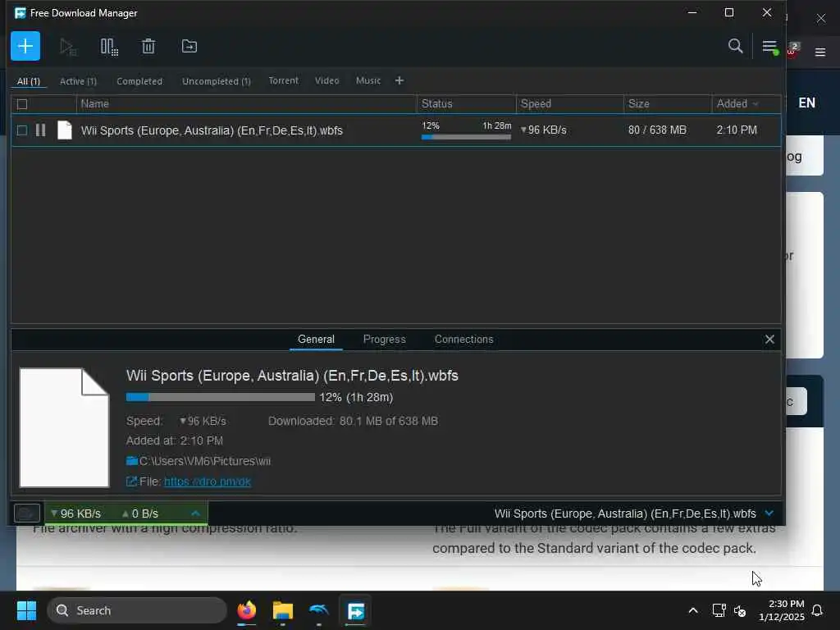Show the All (1) downloads filter
This screenshot has height=630, width=840.
(29, 81)
